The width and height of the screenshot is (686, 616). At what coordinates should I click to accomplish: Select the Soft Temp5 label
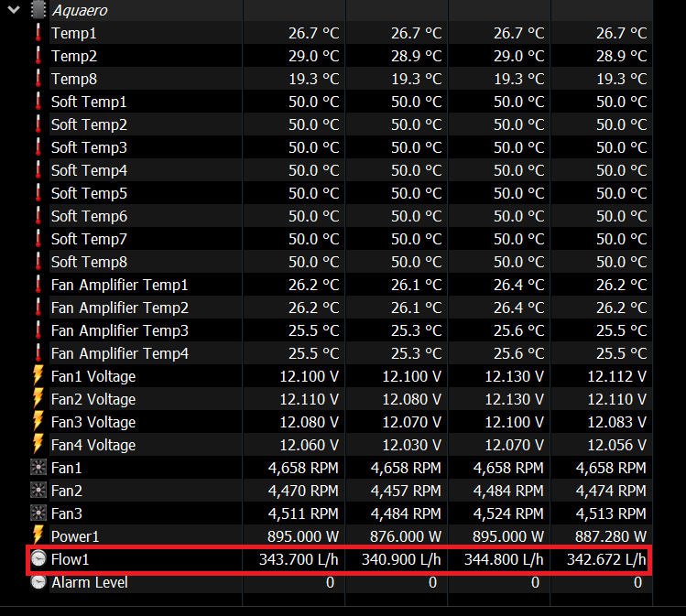click(89, 193)
